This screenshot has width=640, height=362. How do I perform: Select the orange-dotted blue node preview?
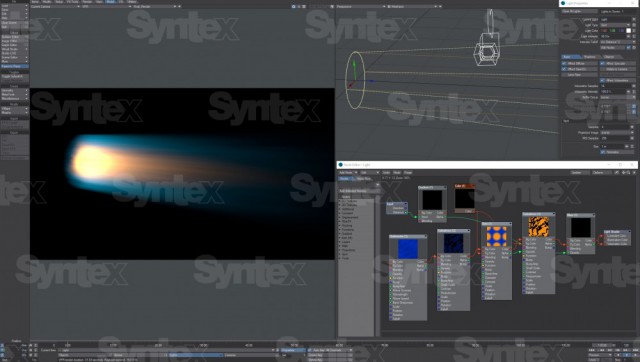pos(497,236)
